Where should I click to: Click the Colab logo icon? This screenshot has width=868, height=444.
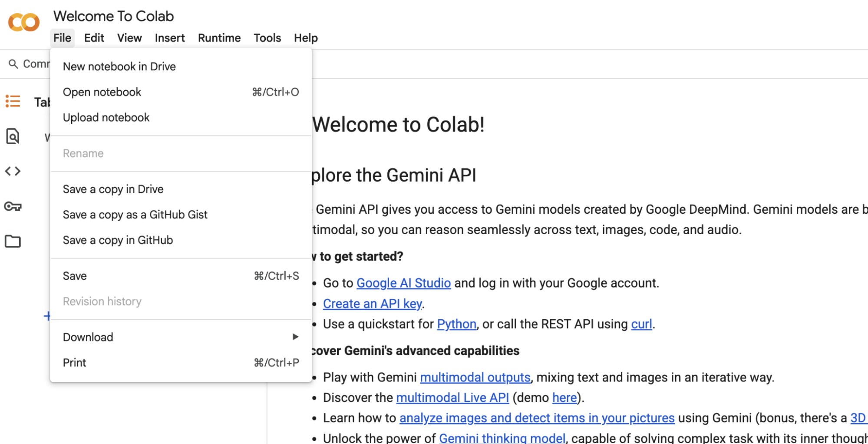pos(24,22)
